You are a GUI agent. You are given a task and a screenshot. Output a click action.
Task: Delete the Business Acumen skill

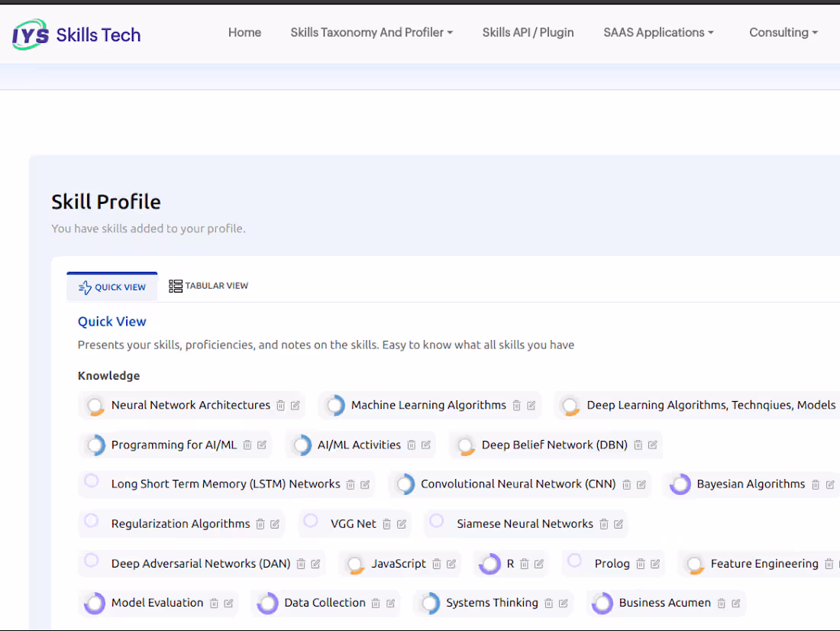click(x=722, y=603)
